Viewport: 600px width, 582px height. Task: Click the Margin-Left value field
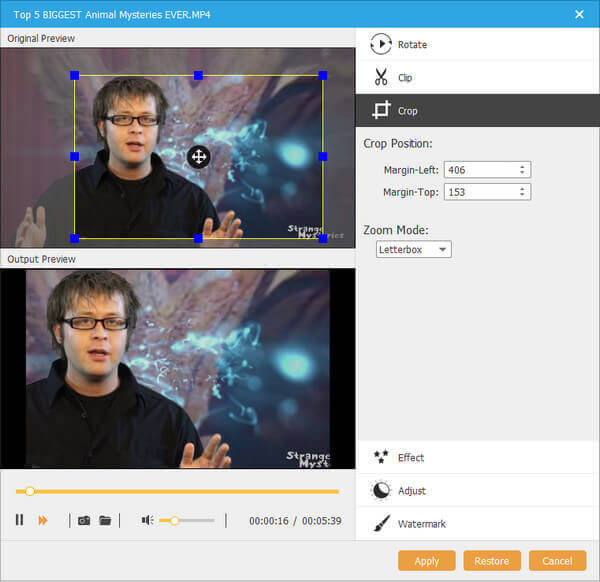(x=480, y=170)
